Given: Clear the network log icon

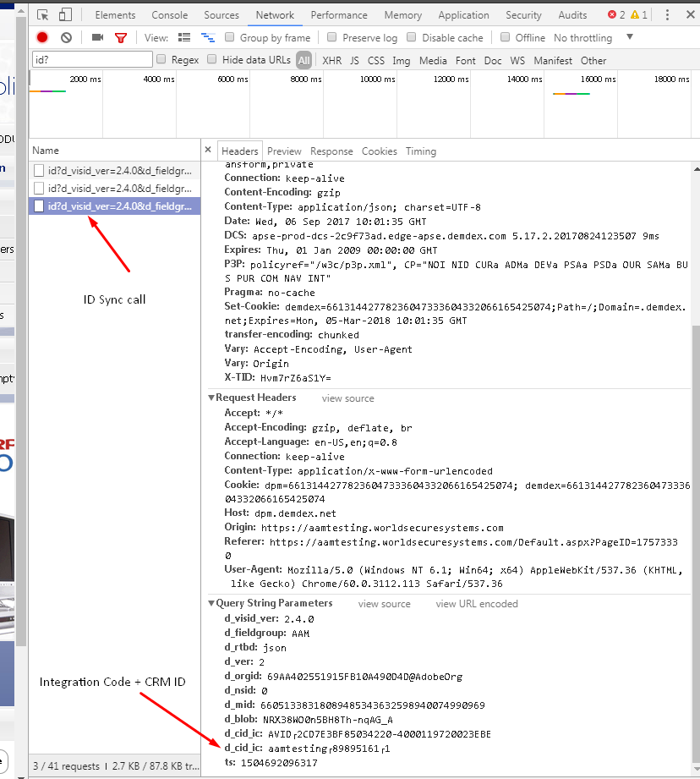Looking at the screenshot, I should (x=66, y=37).
